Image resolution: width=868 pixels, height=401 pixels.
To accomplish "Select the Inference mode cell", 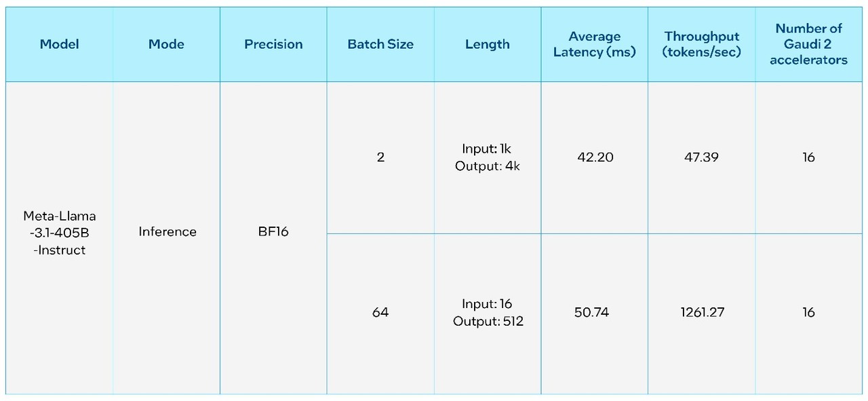I will pos(167,232).
